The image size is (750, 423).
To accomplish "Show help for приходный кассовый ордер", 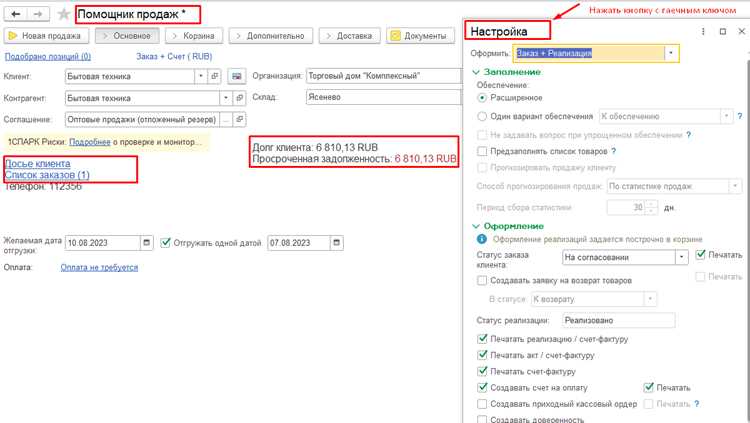I will pos(696,404).
